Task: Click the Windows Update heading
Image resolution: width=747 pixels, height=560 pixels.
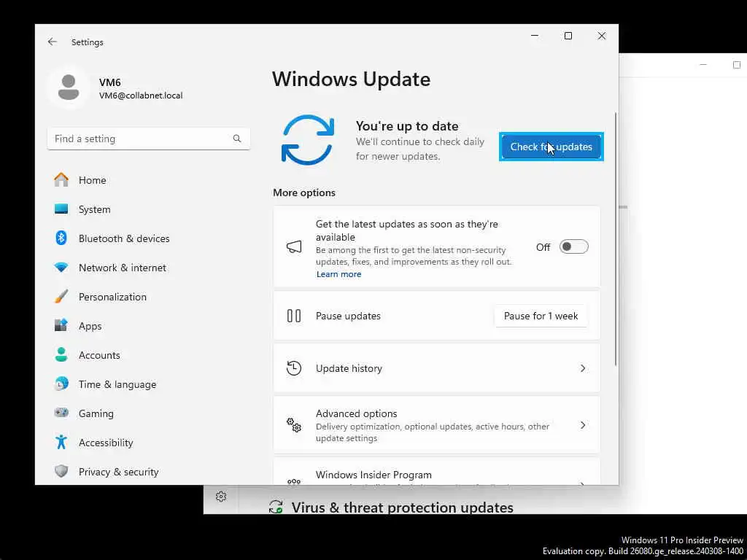Action: (x=351, y=79)
